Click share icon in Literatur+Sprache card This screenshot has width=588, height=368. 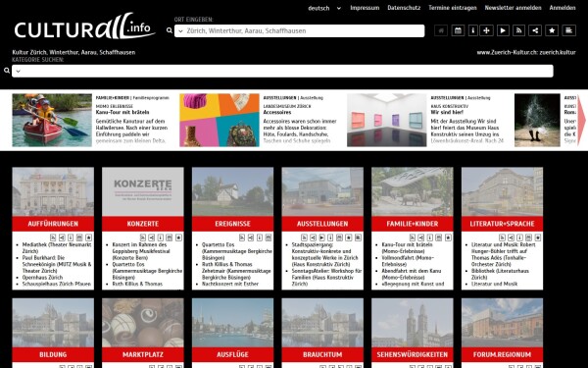click(x=512, y=237)
